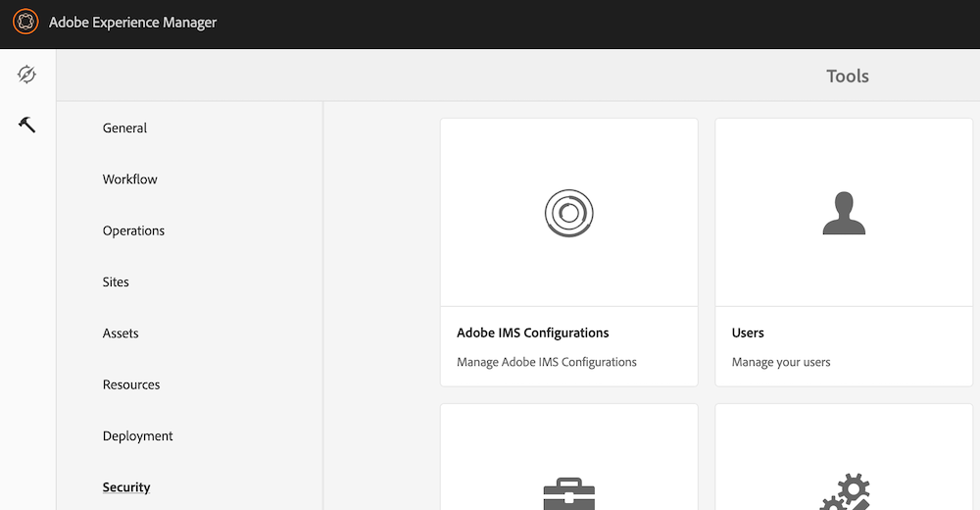Image resolution: width=980 pixels, height=510 pixels.
Task: Open the General tools category
Action: [125, 127]
